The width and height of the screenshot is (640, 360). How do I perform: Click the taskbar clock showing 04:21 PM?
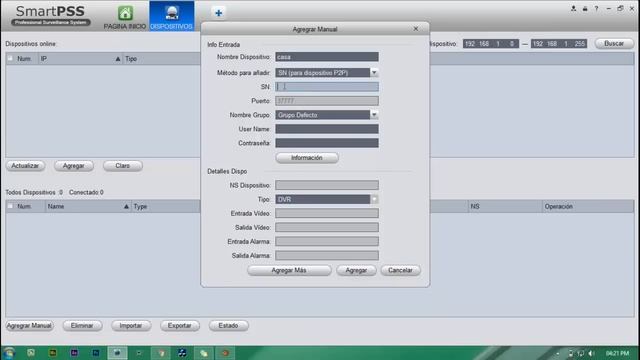point(618,353)
